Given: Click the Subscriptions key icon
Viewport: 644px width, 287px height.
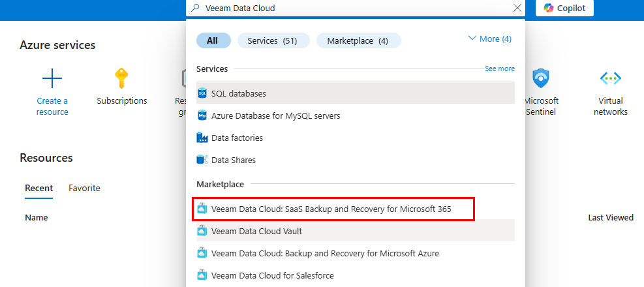Looking at the screenshot, I should tap(121, 78).
